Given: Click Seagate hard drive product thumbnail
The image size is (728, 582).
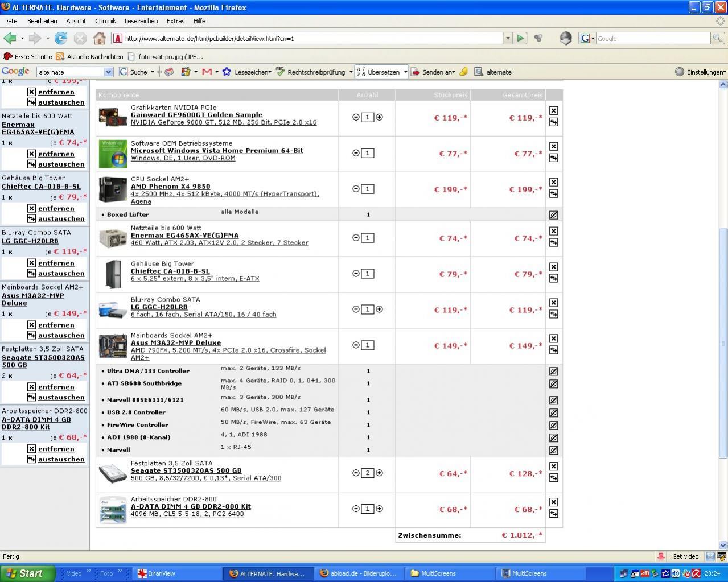Looking at the screenshot, I should point(113,473).
